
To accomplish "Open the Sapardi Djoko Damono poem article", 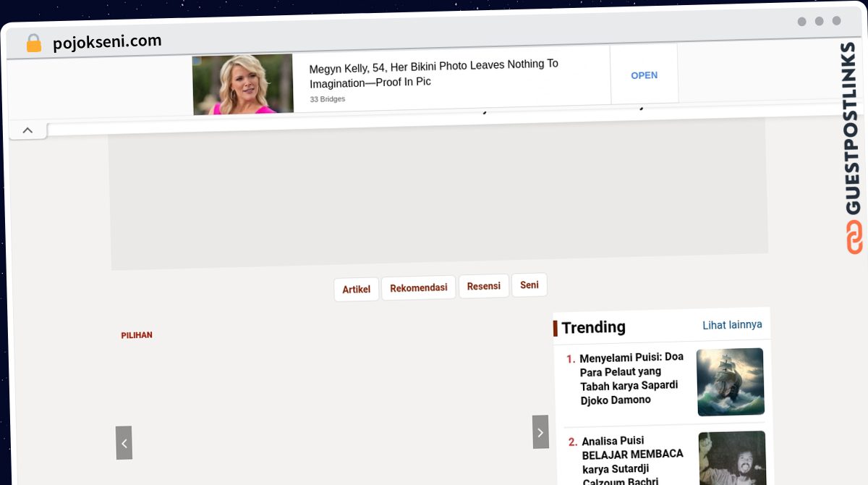I will click(629, 379).
